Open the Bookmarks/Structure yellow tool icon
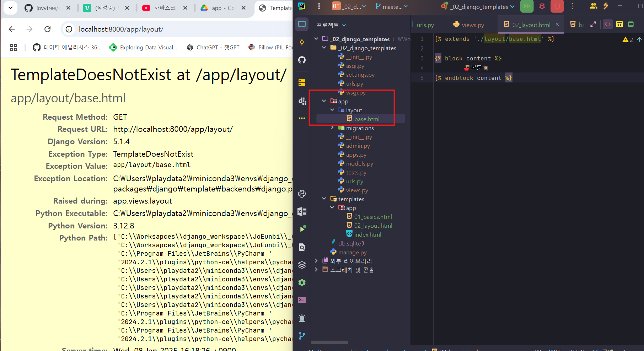644x351 pixels. click(302, 82)
